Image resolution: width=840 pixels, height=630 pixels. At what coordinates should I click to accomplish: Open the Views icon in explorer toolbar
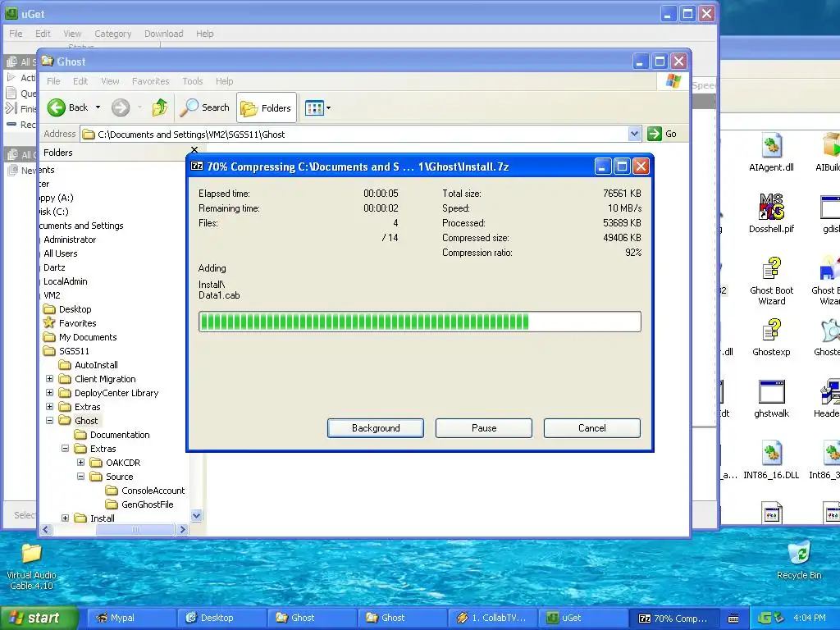click(x=314, y=107)
